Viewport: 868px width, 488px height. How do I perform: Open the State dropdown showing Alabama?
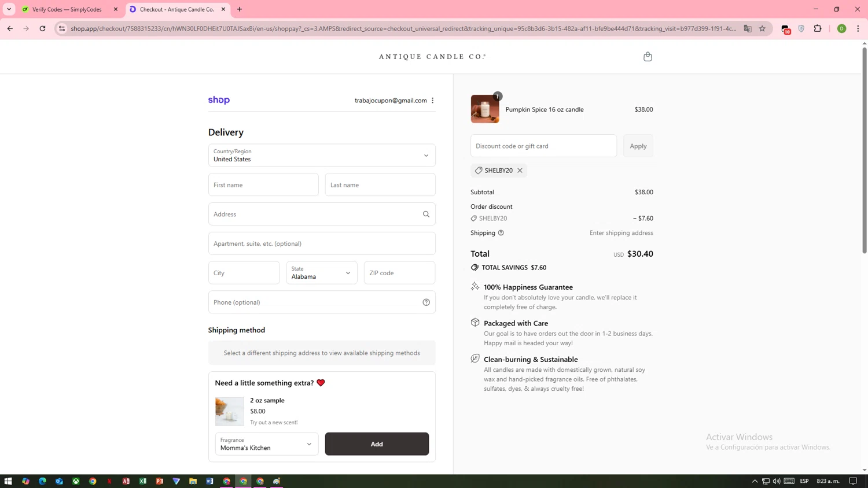[x=322, y=273]
